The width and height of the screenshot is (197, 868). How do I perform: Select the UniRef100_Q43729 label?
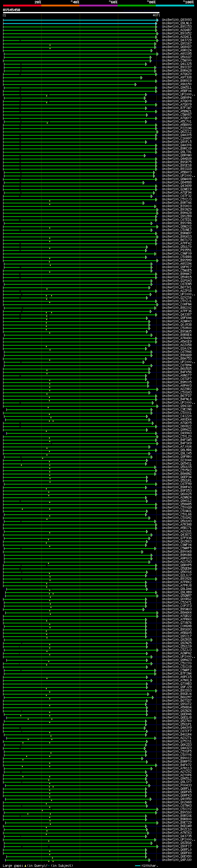point(177,40)
